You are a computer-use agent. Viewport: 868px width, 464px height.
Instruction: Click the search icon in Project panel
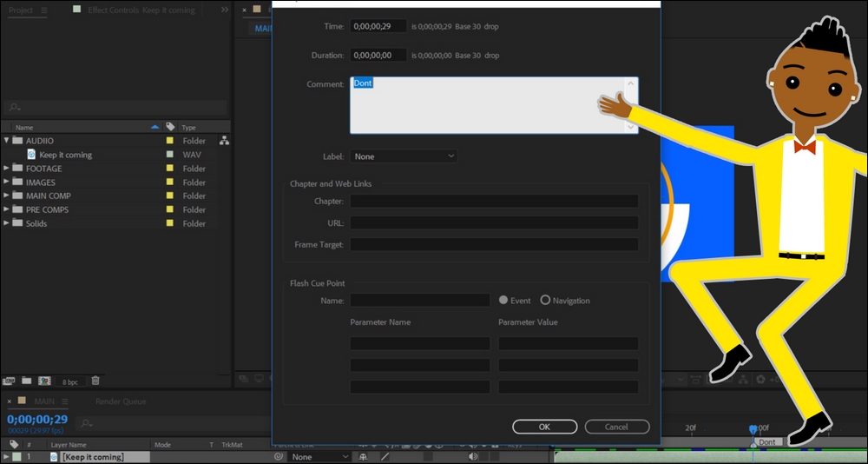15,107
